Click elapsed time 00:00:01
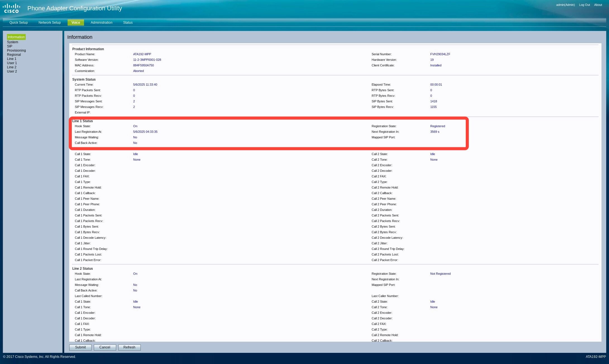 436,85
